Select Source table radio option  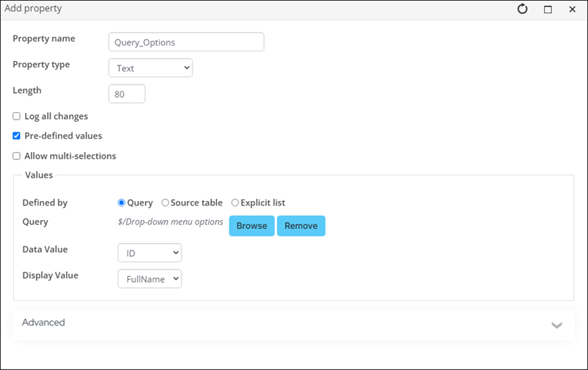tap(165, 203)
